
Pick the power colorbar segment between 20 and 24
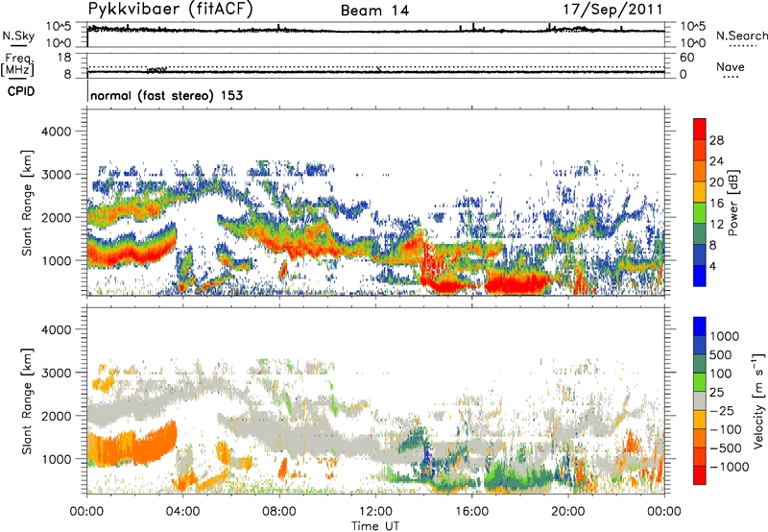click(700, 171)
